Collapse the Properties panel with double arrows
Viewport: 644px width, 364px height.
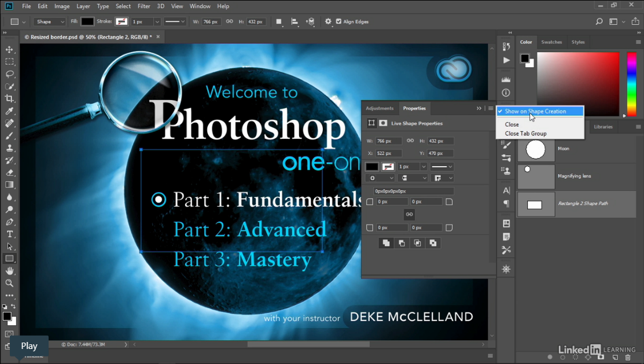(479, 108)
